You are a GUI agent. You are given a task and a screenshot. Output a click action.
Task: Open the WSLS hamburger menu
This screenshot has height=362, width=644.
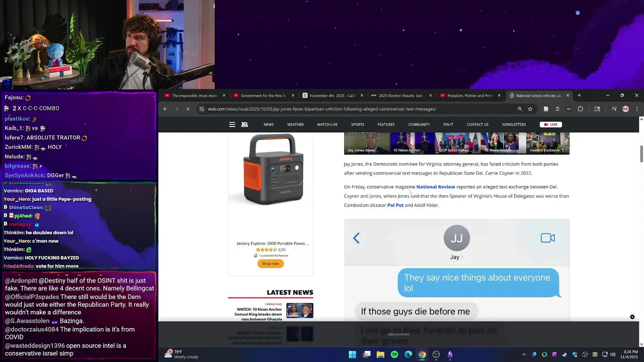(x=232, y=124)
